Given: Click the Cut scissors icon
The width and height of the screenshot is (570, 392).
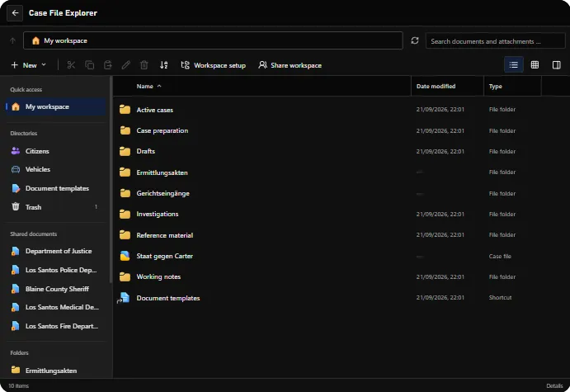Looking at the screenshot, I should [x=71, y=65].
